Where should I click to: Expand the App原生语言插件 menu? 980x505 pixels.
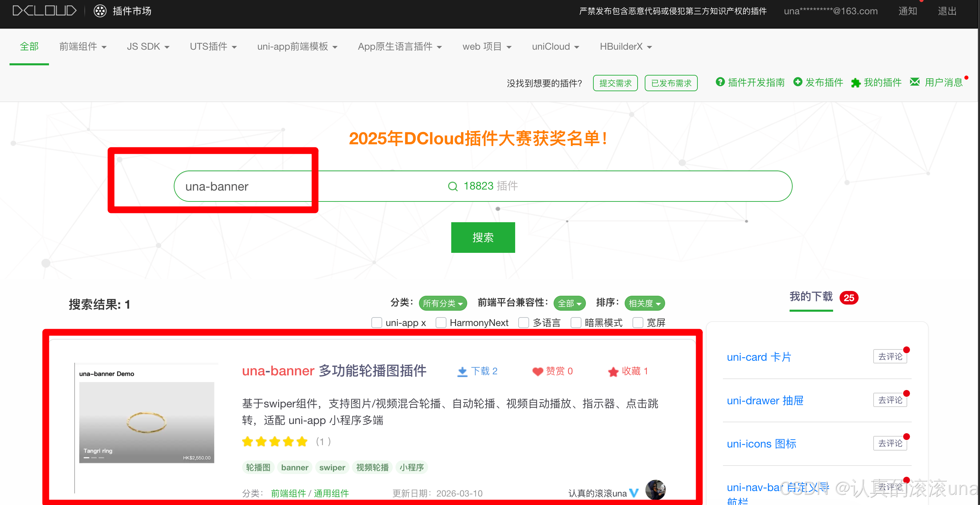400,47
